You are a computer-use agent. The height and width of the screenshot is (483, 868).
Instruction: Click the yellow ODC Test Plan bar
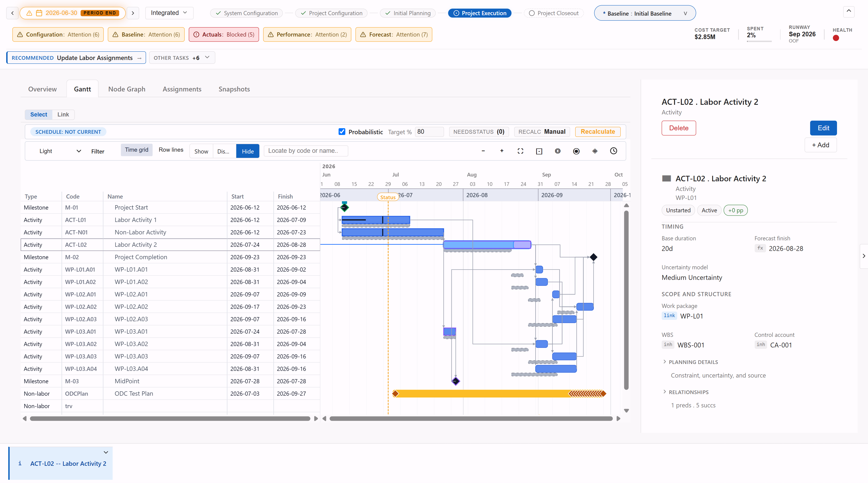499,393
